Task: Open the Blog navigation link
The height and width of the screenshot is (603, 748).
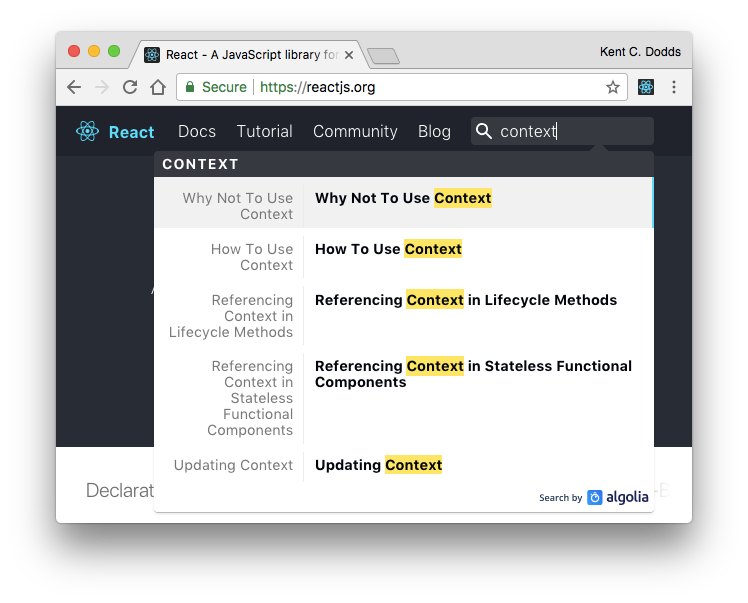Action: pos(434,131)
